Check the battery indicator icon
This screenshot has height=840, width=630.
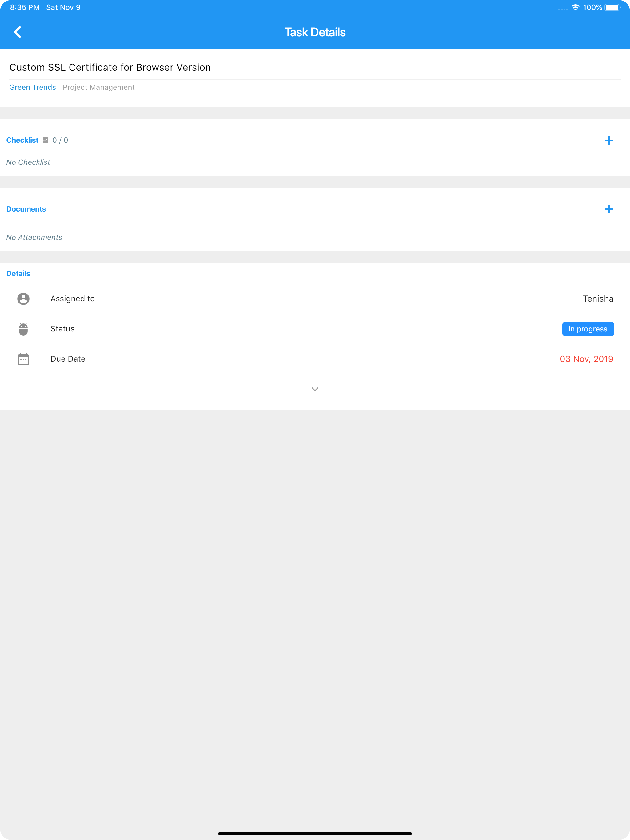(612, 7)
